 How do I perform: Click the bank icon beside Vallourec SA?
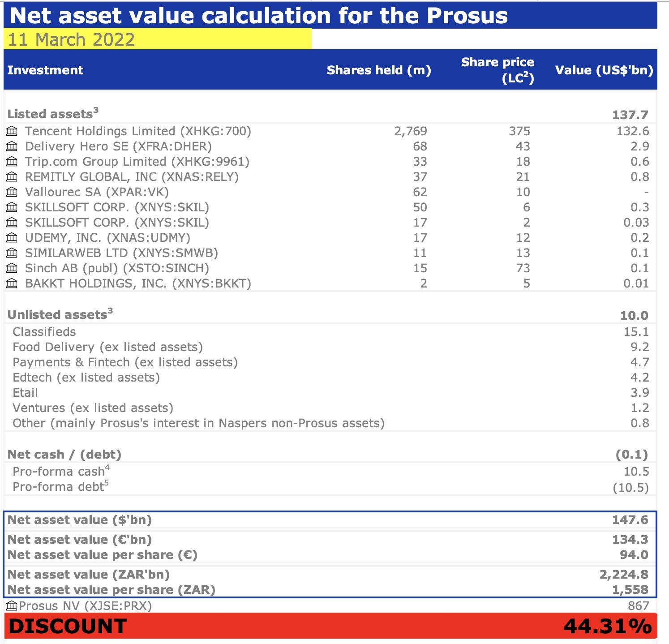(x=12, y=192)
